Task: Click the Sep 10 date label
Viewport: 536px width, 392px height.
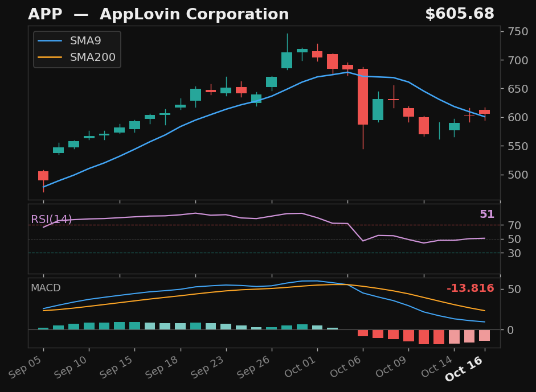Action: point(72,367)
